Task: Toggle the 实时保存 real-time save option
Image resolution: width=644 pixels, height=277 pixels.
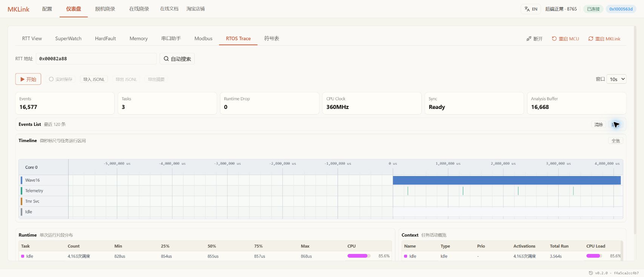Action: coord(60,79)
